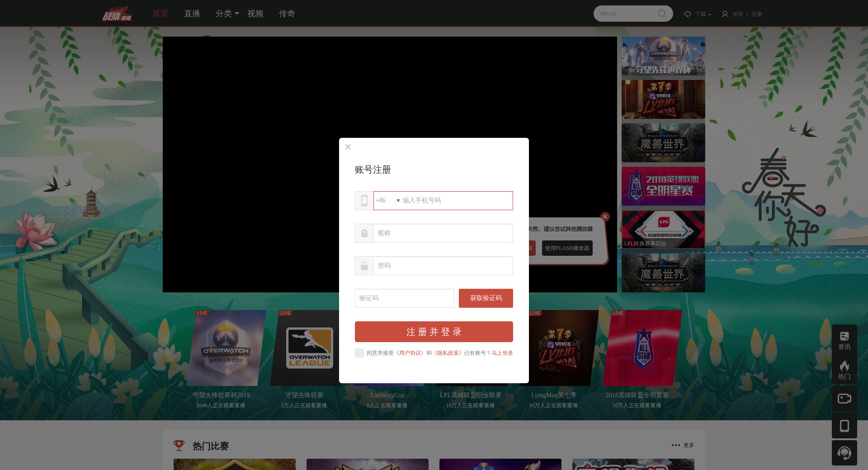Open the 视频 video menu item
868x470 pixels.
(x=255, y=14)
